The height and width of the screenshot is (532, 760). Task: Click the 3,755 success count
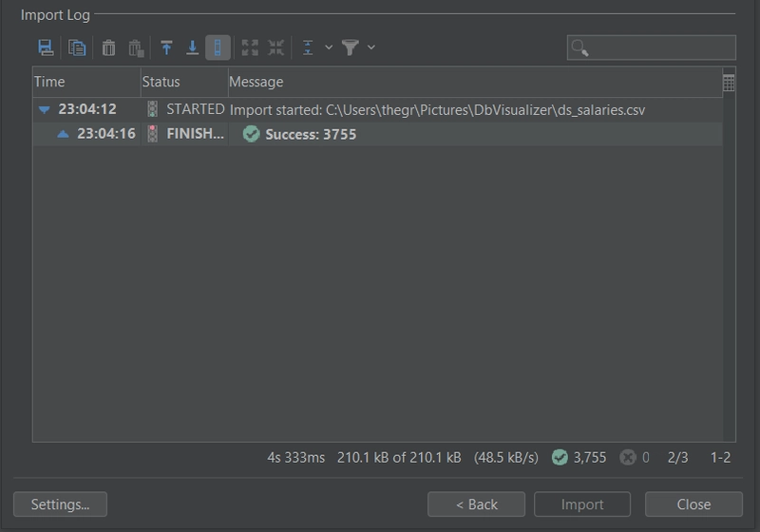[589, 457]
